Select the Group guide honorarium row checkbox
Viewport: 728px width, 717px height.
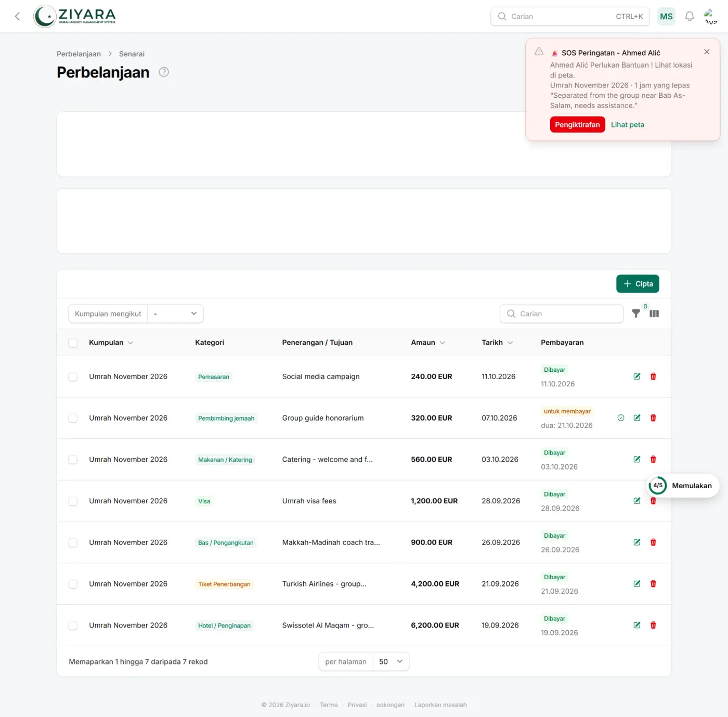(x=73, y=418)
